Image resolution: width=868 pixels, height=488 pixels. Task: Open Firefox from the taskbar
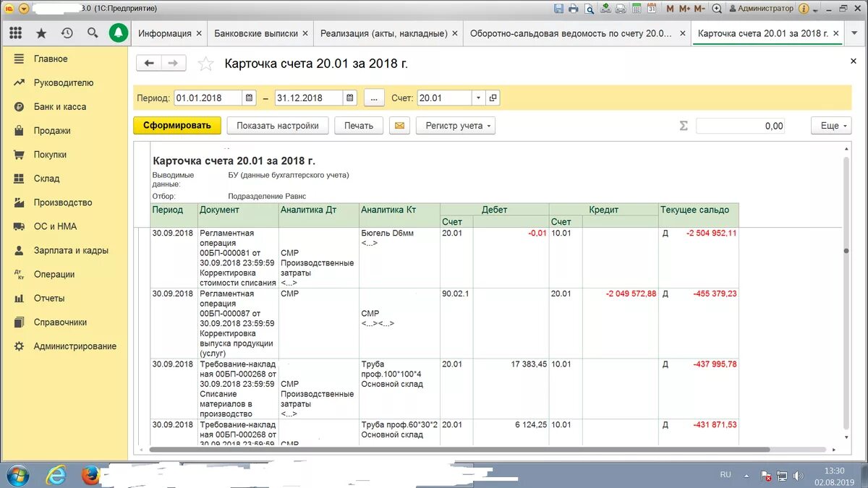[x=90, y=475]
